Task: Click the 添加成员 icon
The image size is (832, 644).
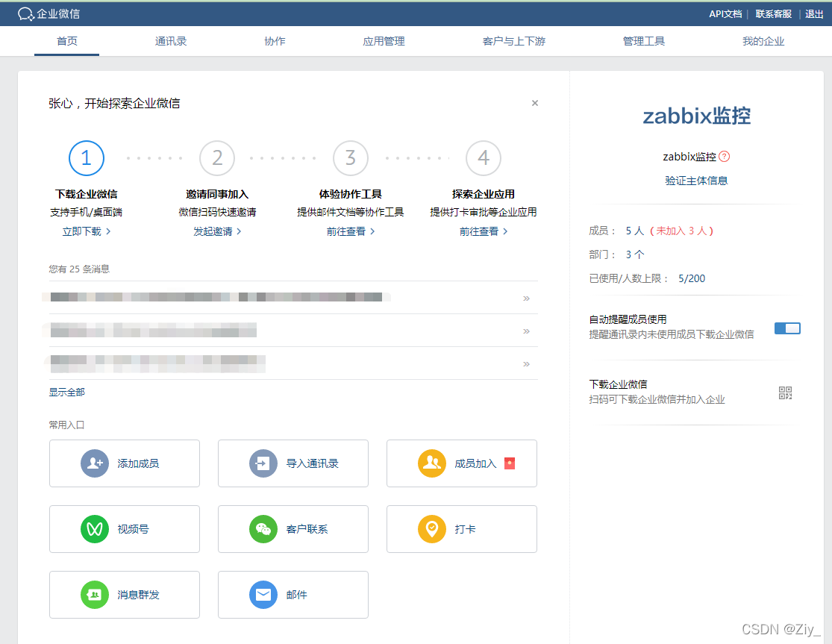Action: [x=95, y=463]
